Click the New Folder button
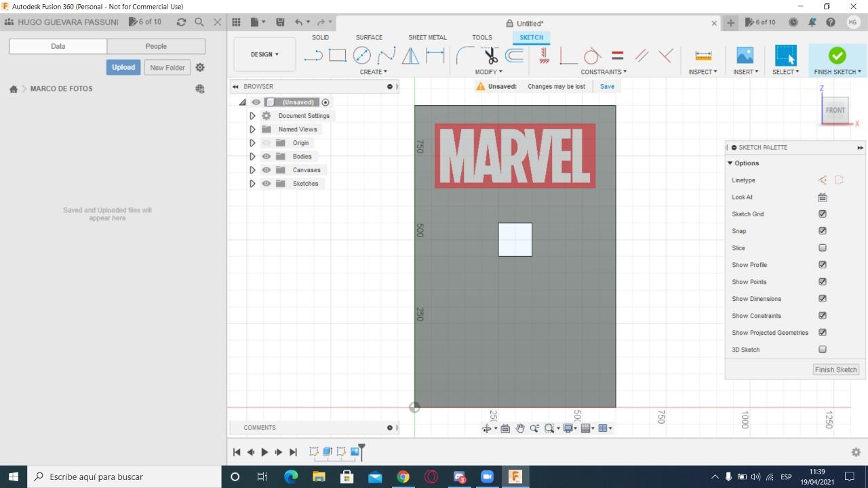The height and width of the screenshot is (488, 868). coord(167,67)
